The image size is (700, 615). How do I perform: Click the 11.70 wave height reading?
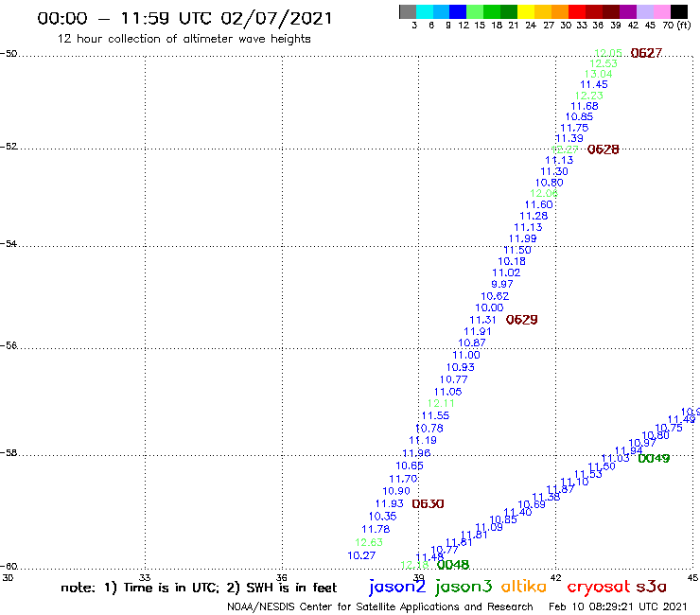(403, 479)
